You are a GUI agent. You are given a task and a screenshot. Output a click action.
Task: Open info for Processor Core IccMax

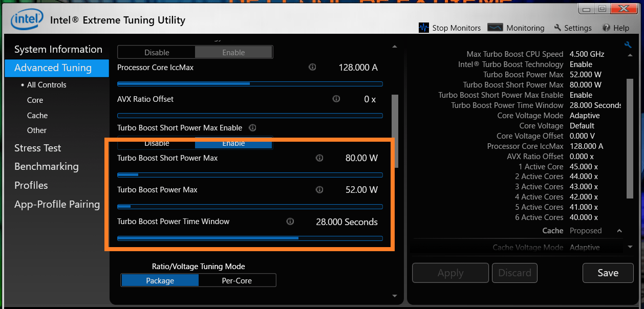click(312, 67)
